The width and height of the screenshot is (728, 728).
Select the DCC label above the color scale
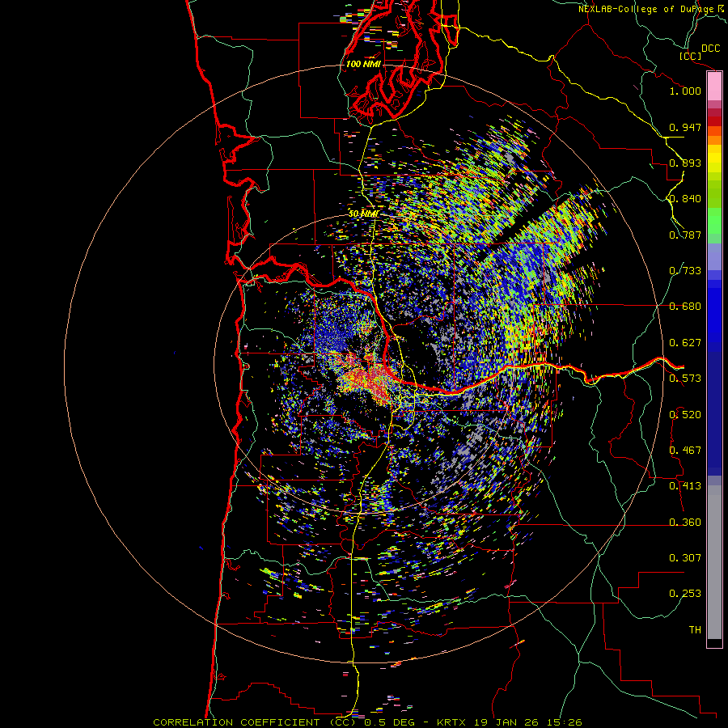pyautogui.click(x=710, y=49)
